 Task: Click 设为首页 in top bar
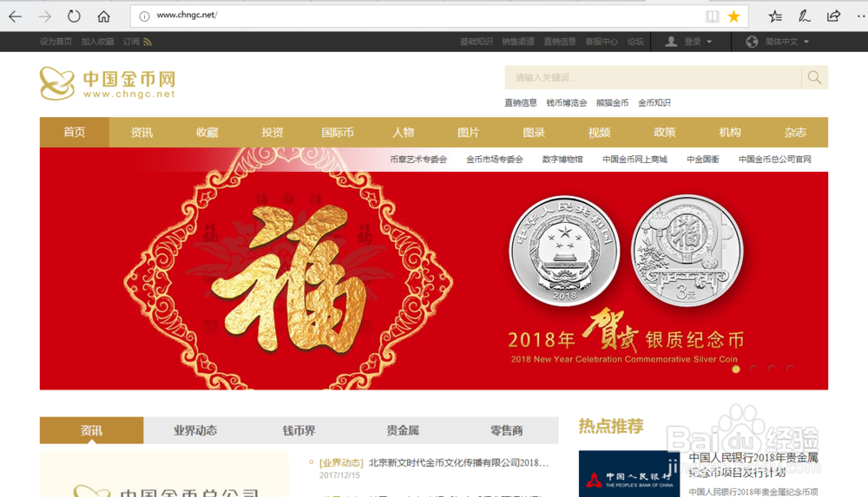point(56,42)
